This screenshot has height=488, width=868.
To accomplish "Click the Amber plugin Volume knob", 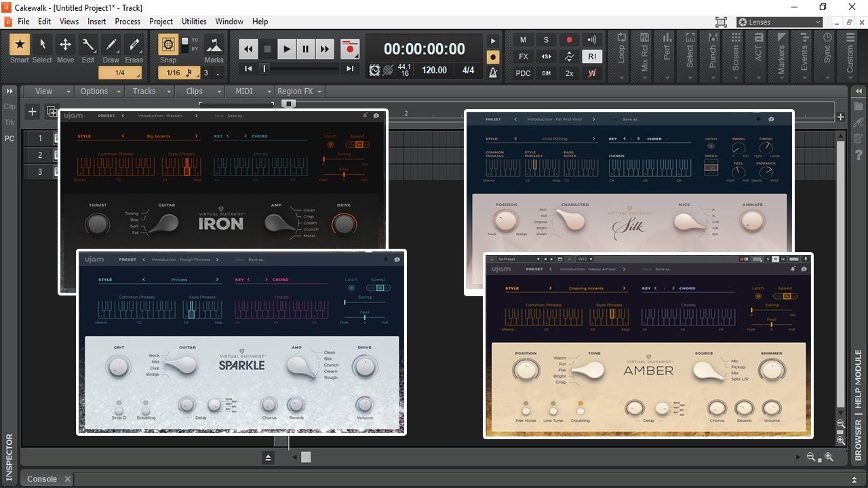I will (x=771, y=408).
